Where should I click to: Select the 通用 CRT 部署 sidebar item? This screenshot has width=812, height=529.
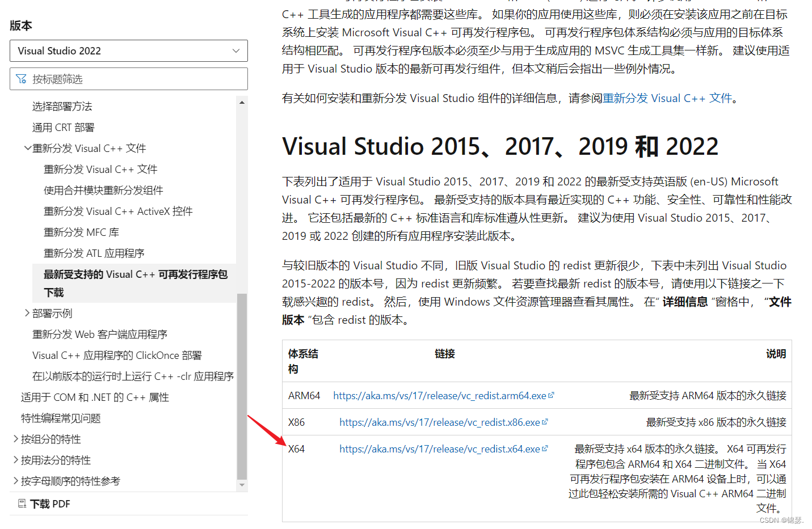[64, 127]
